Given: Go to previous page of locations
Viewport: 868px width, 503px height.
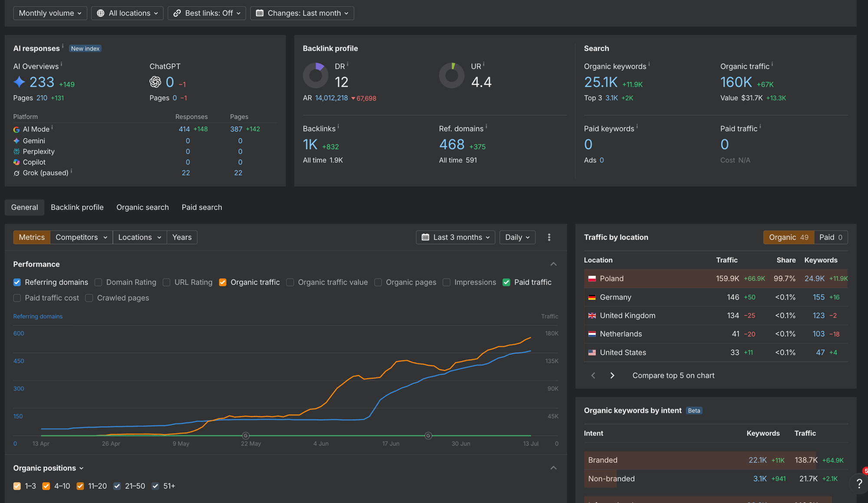Looking at the screenshot, I should coord(593,375).
